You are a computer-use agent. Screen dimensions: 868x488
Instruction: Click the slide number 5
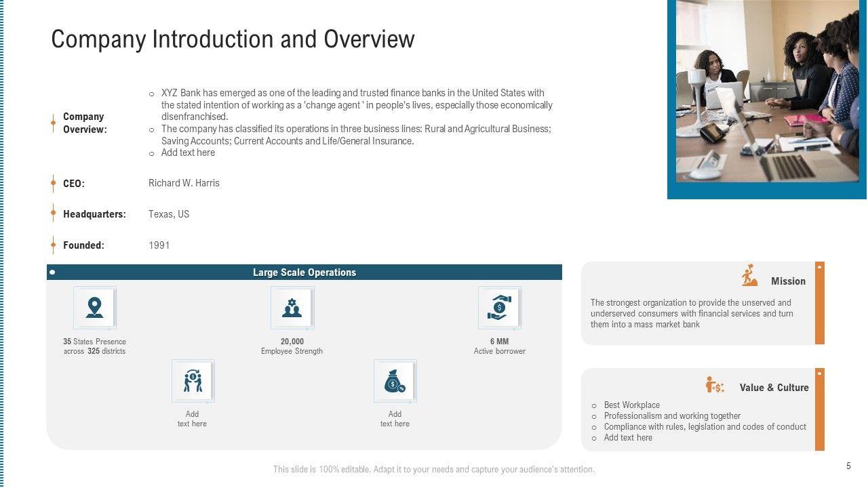pos(848,466)
